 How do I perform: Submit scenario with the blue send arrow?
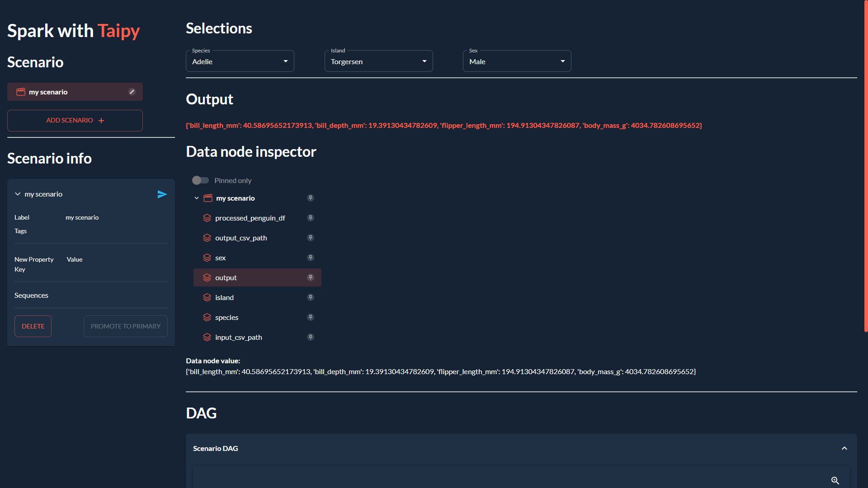click(x=162, y=194)
